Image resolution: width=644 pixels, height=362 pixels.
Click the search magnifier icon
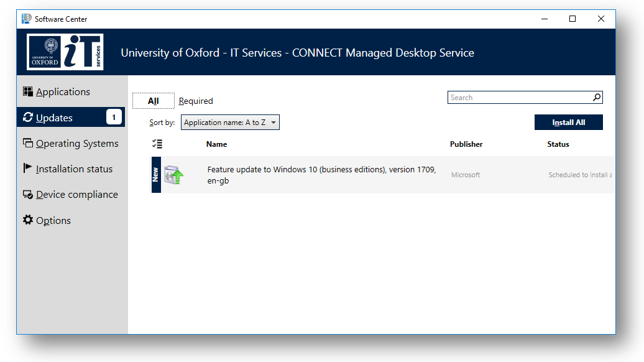click(x=596, y=98)
